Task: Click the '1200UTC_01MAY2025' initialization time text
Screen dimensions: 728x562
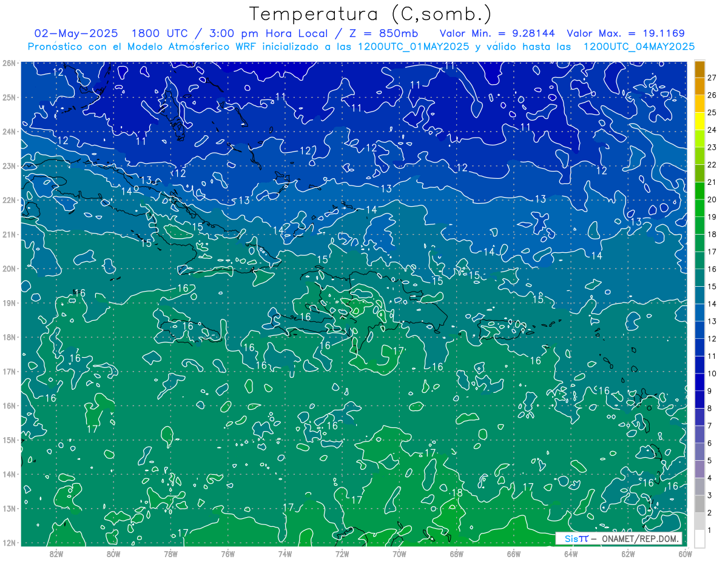Action: pyautogui.click(x=413, y=46)
